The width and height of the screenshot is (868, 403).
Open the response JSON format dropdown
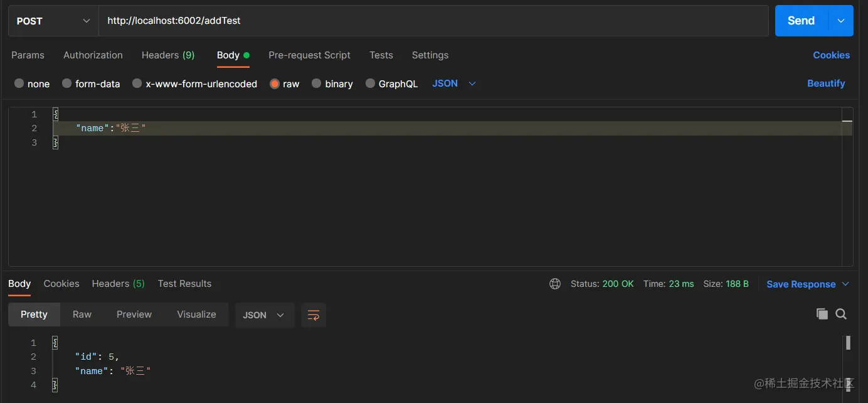263,315
